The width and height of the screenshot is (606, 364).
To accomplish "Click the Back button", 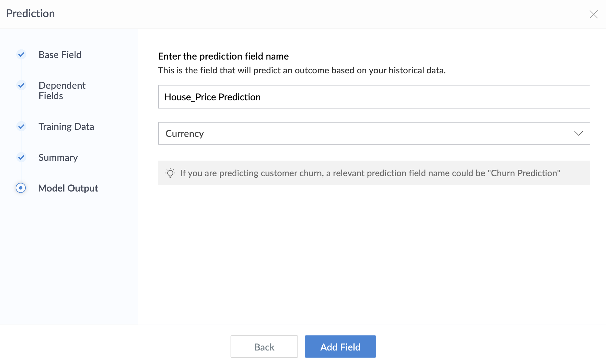I will tap(264, 347).
